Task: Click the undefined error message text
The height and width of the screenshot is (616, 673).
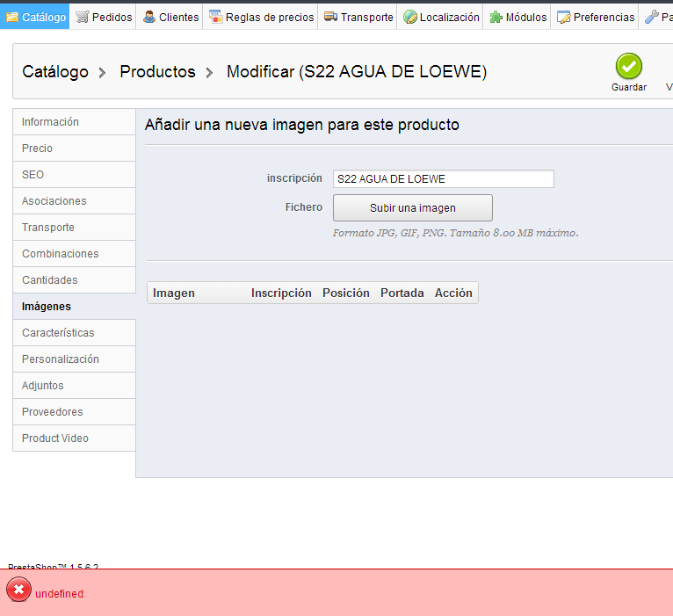Action: (x=59, y=594)
